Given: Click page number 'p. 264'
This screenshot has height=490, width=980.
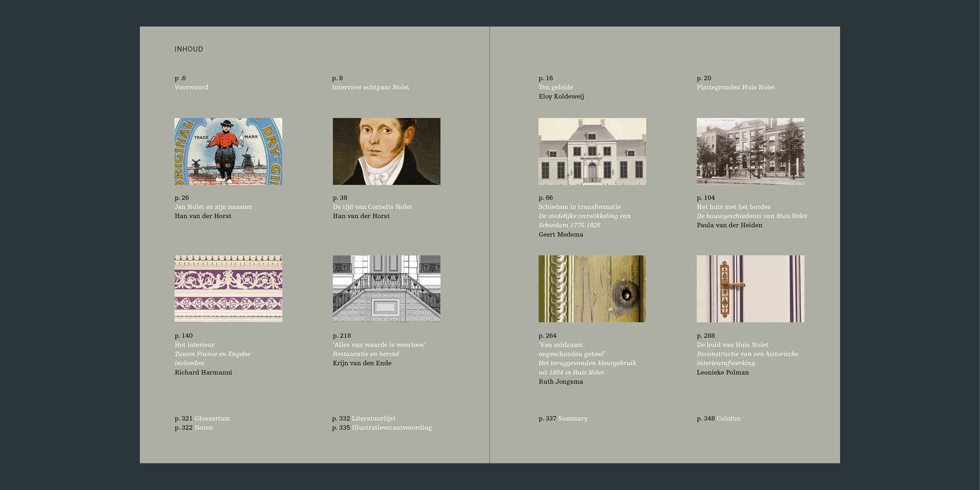Looking at the screenshot, I should pyautogui.click(x=548, y=336).
